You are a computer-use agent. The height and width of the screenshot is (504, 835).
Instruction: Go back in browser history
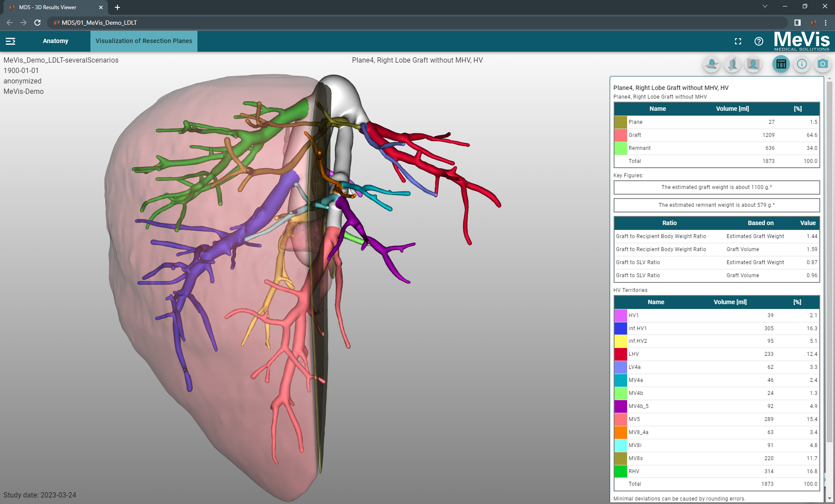click(10, 23)
